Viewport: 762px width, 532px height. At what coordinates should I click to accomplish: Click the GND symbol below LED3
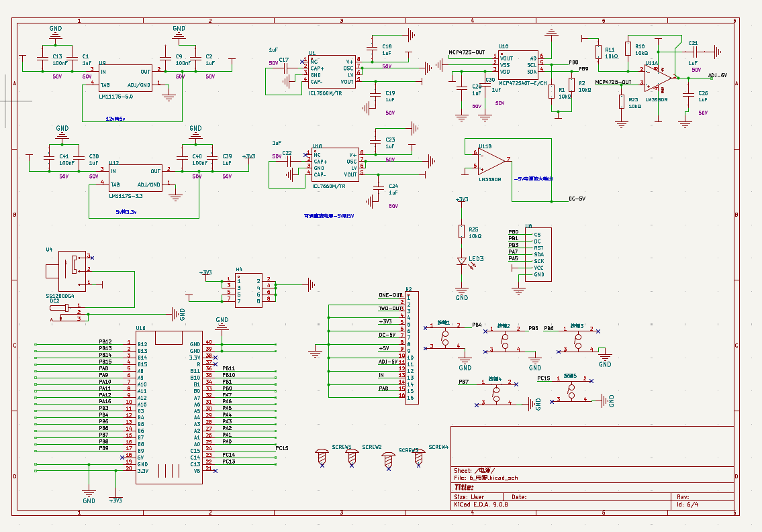coord(462,294)
